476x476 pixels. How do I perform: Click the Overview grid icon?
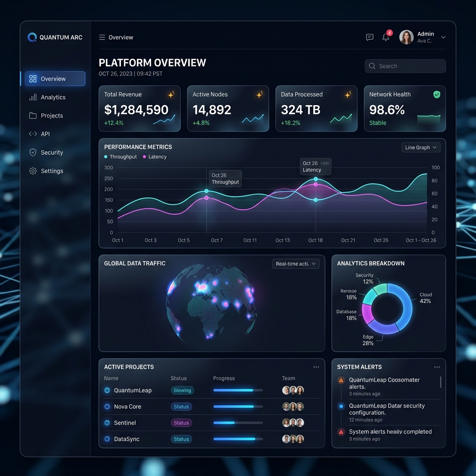33,79
